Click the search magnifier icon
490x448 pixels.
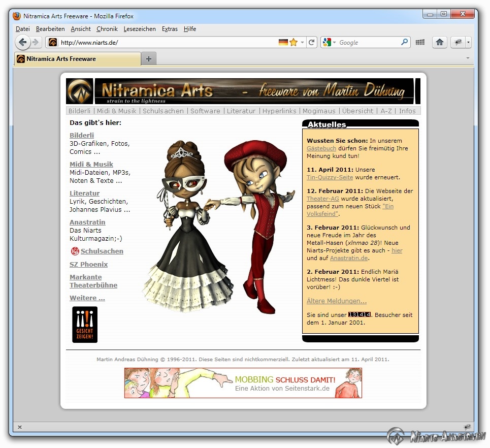click(405, 43)
